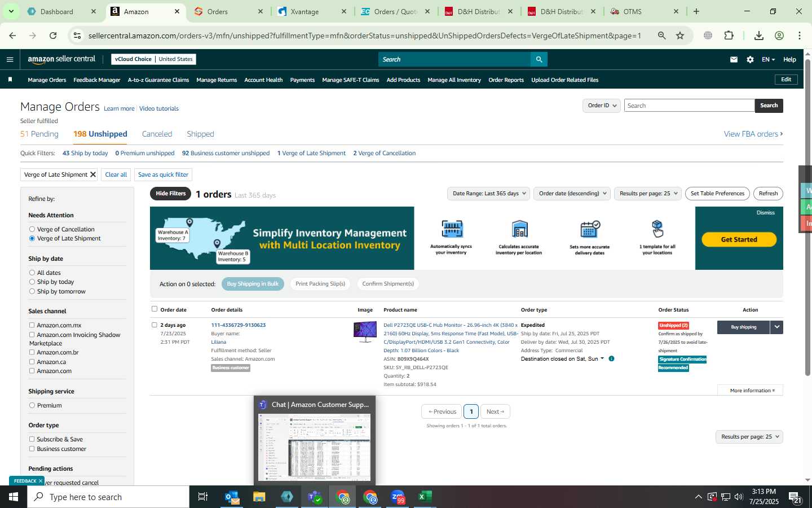812x508 pixels.
Task: Click the Amazon Seller Central logo
Action: pyautogui.click(x=61, y=59)
